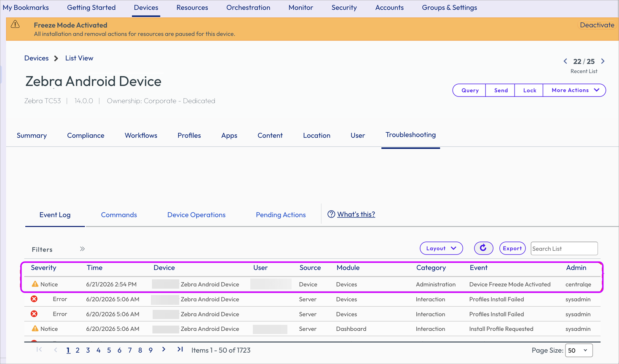Open Groups & Settings menu
619x364 pixels.
click(x=450, y=8)
